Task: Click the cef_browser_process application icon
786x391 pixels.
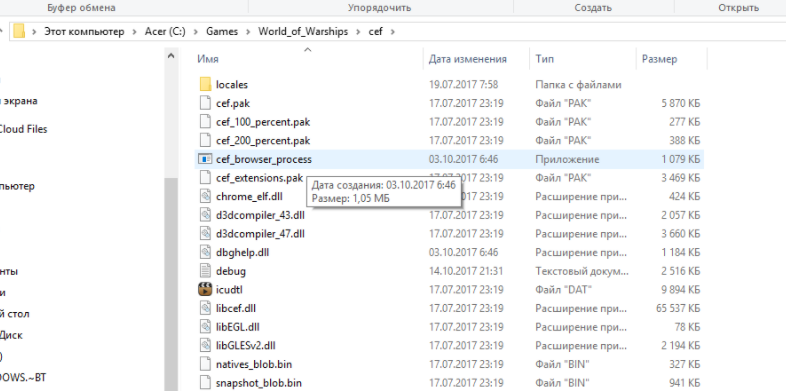Action: pyautogui.click(x=205, y=159)
